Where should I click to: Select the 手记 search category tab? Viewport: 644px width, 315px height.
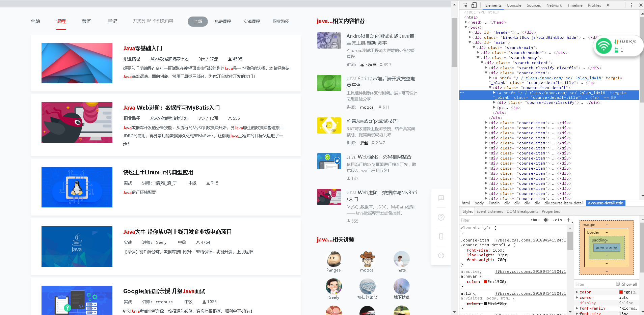tap(112, 21)
